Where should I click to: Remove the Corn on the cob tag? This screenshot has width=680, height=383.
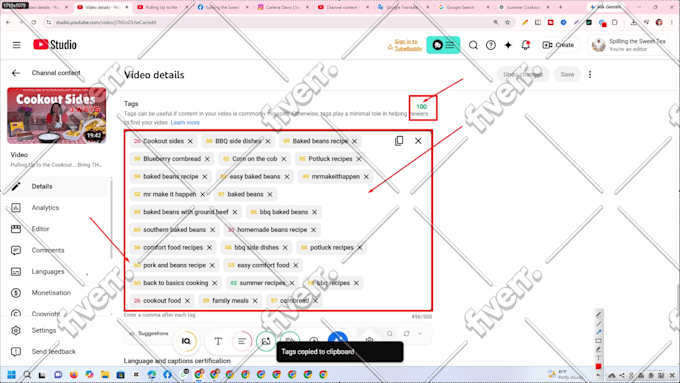pyautogui.click(x=284, y=159)
